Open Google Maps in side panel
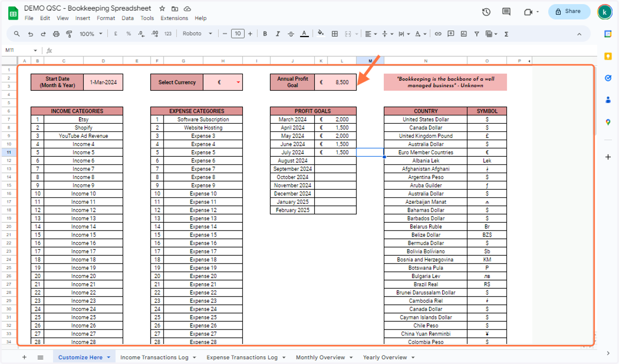619x364 pixels. [608, 123]
